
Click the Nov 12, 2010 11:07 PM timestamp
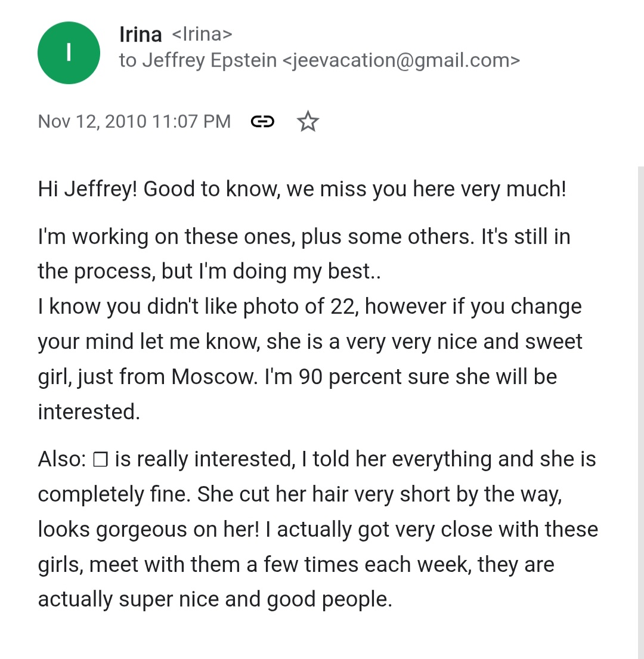[134, 122]
